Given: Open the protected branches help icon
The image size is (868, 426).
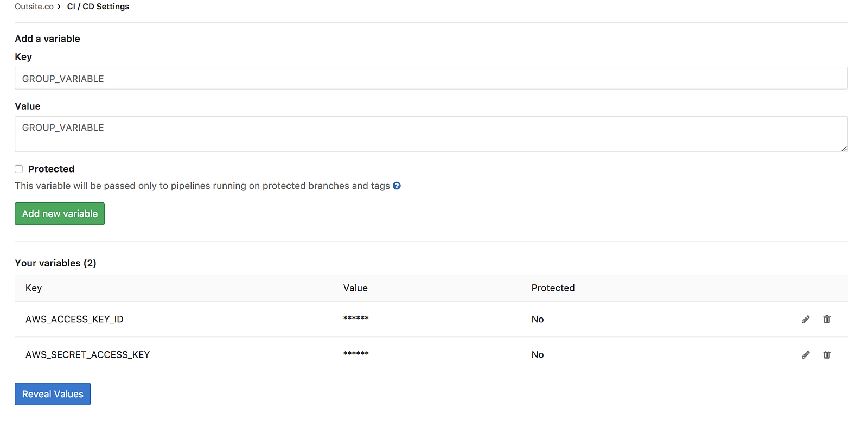Looking at the screenshot, I should (397, 186).
